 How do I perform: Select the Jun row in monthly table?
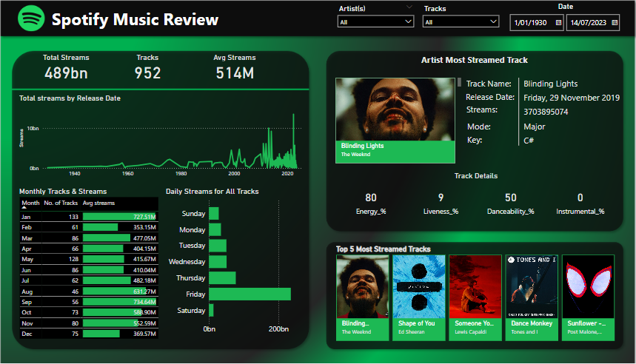[x=89, y=270]
